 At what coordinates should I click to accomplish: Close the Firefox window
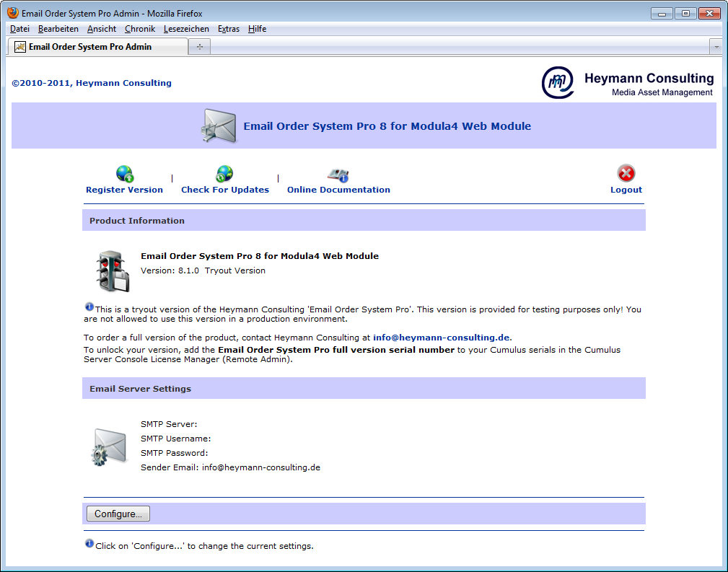[x=709, y=14]
